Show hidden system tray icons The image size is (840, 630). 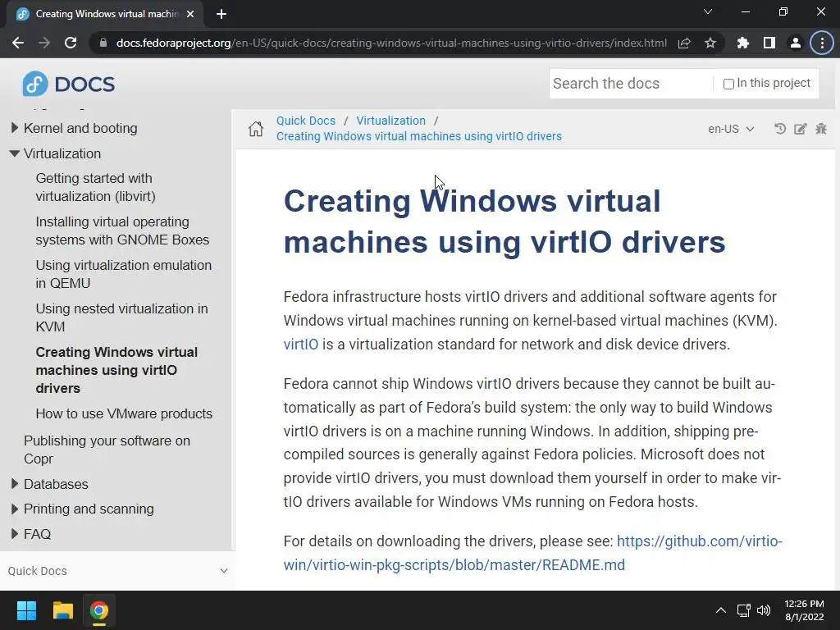721,610
